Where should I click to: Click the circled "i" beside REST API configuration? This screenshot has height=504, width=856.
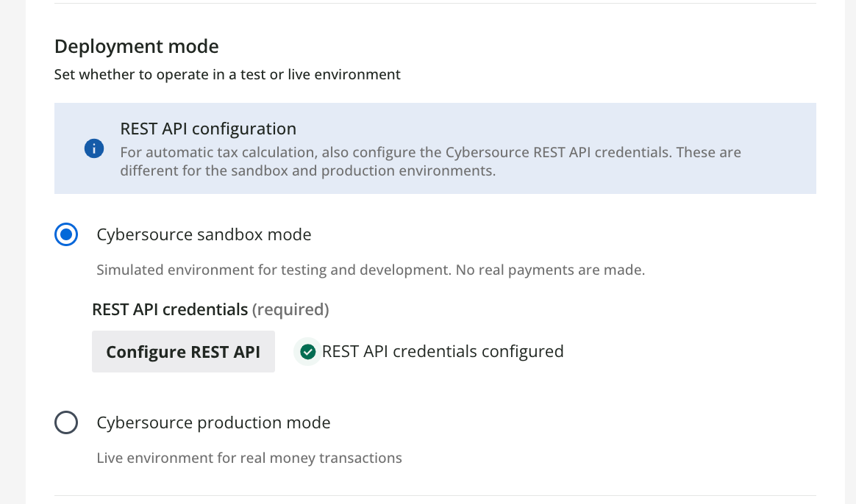point(94,148)
